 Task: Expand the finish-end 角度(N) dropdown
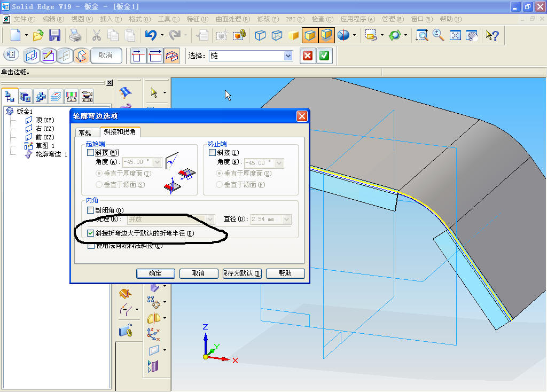pyautogui.click(x=279, y=163)
